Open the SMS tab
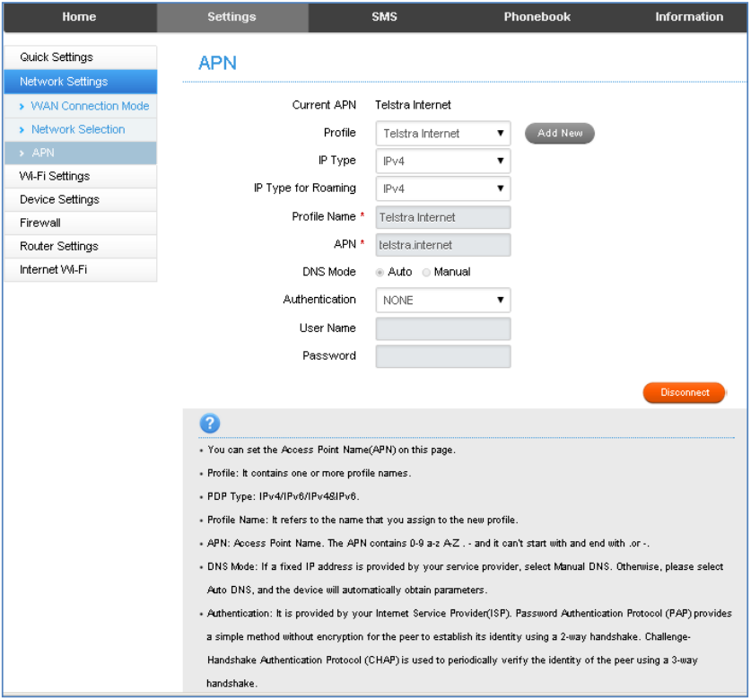 click(x=384, y=17)
